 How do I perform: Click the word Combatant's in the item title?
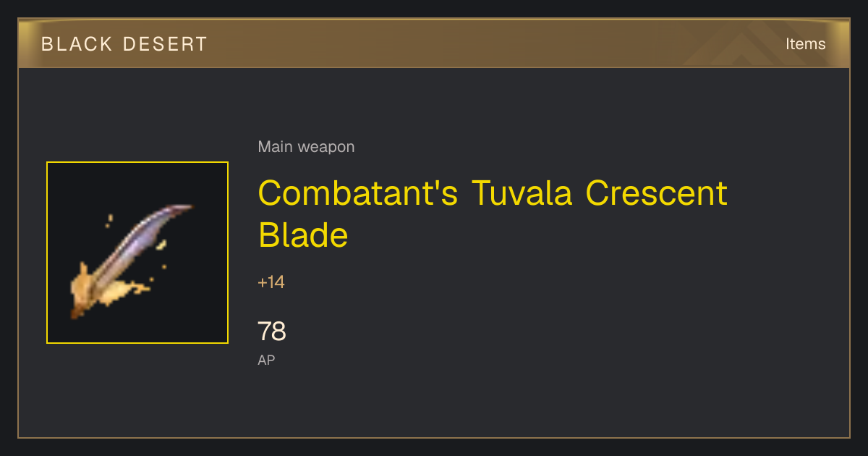pos(358,193)
